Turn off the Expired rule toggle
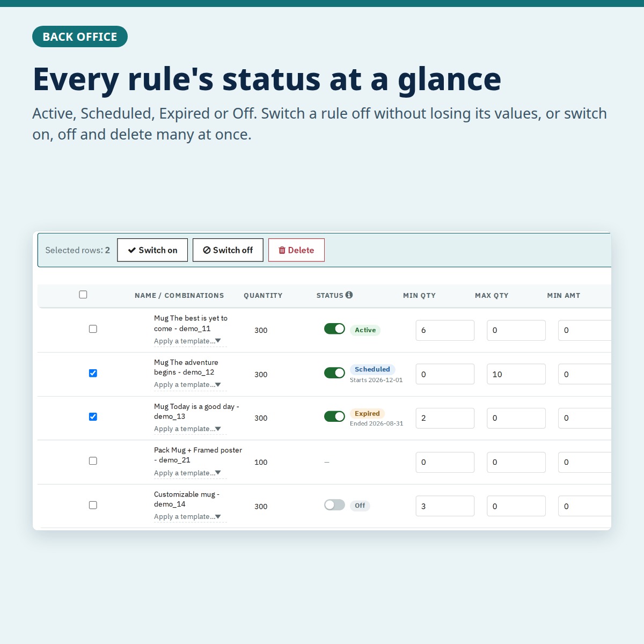The width and height of the screenshot is (644, 644). point(334,416)
